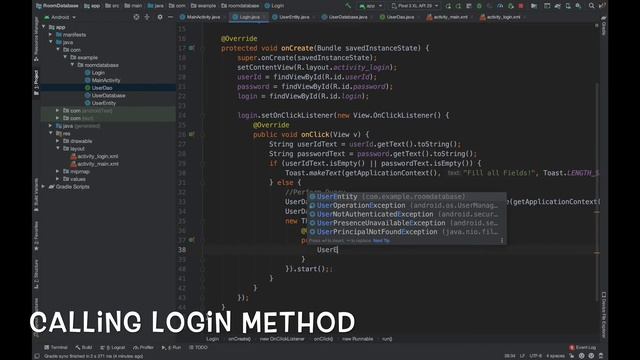Open the Project panel gear settings

[160, 17]
